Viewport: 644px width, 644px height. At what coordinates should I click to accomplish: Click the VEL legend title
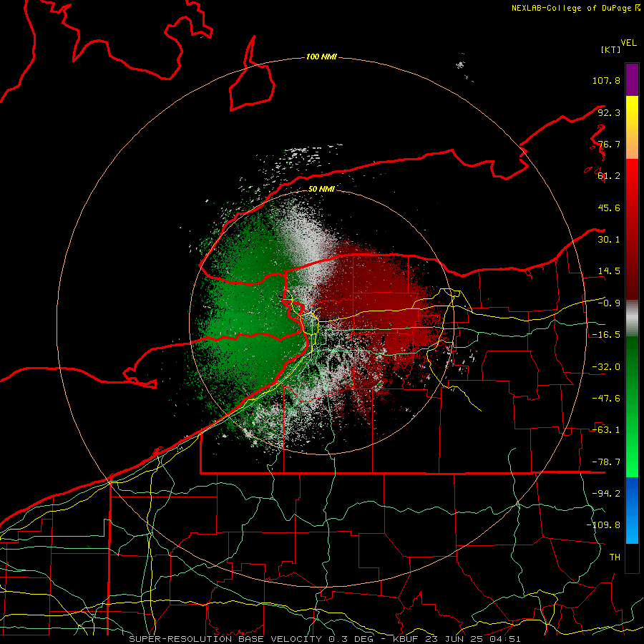[628, 43]
